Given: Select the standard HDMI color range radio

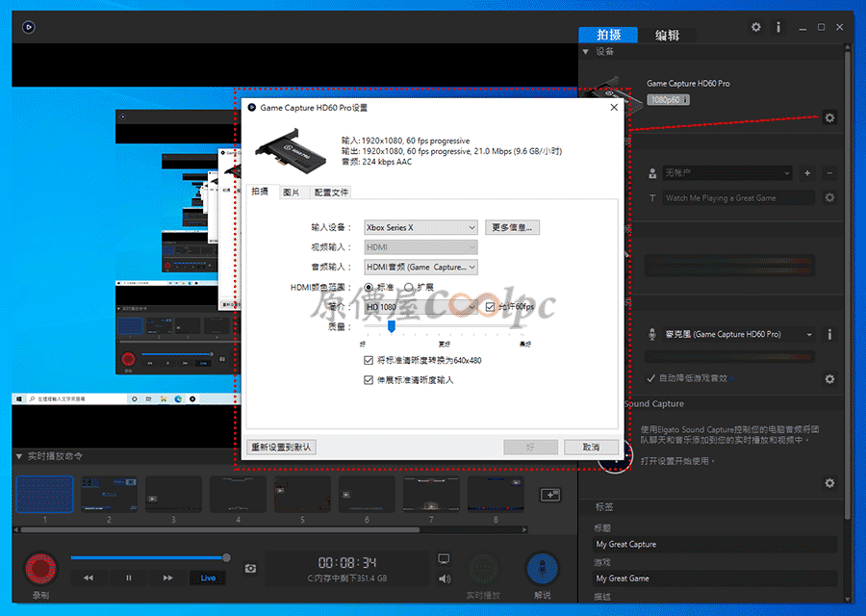Looking at the screenshot, I should click(369, 287).
